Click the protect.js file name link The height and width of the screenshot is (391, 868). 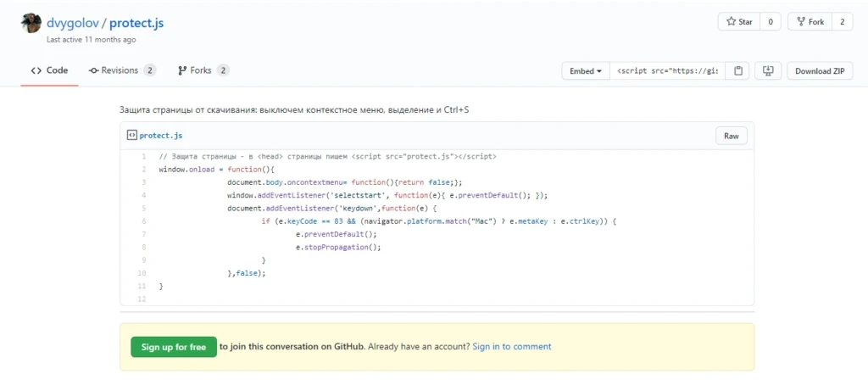(161, 135)
